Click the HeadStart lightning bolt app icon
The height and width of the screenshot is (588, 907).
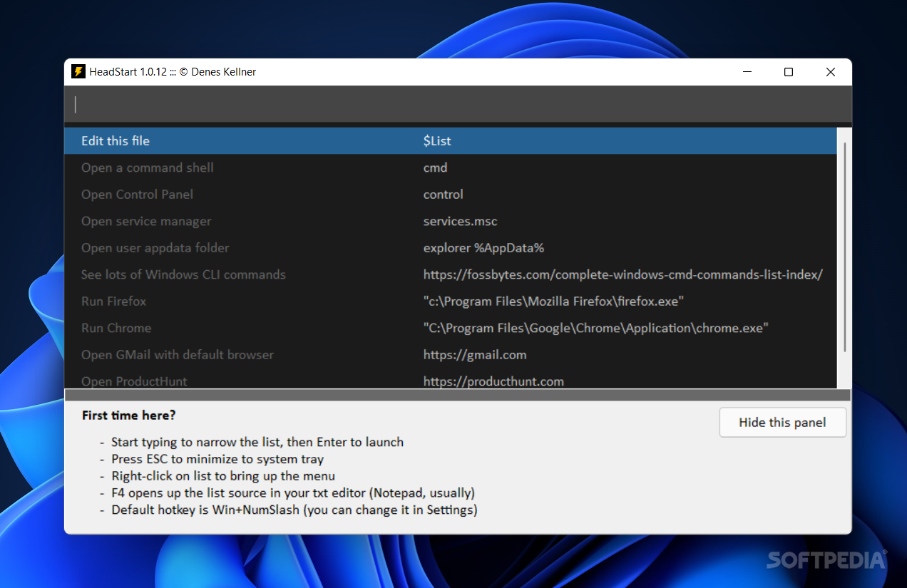click(x=78, y=72)
